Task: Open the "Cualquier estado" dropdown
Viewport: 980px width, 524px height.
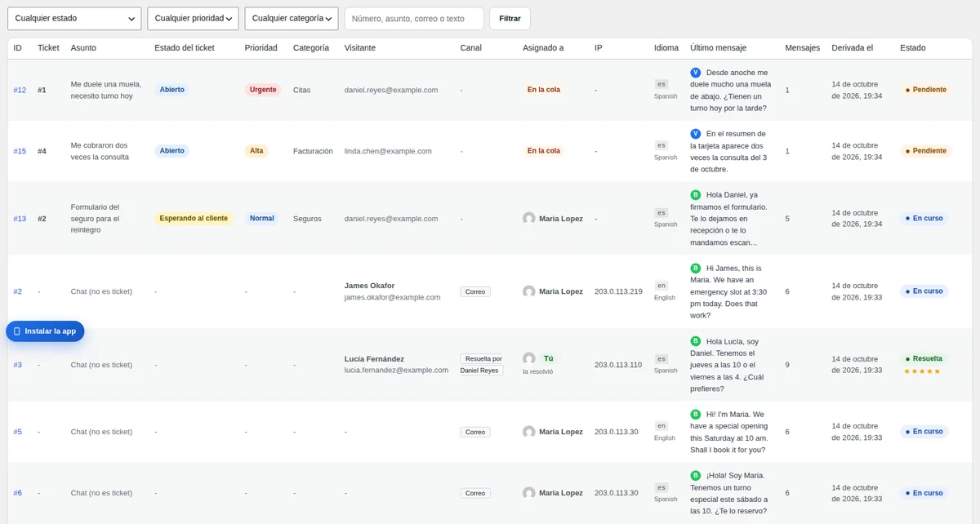Action: tap(74, 19)
